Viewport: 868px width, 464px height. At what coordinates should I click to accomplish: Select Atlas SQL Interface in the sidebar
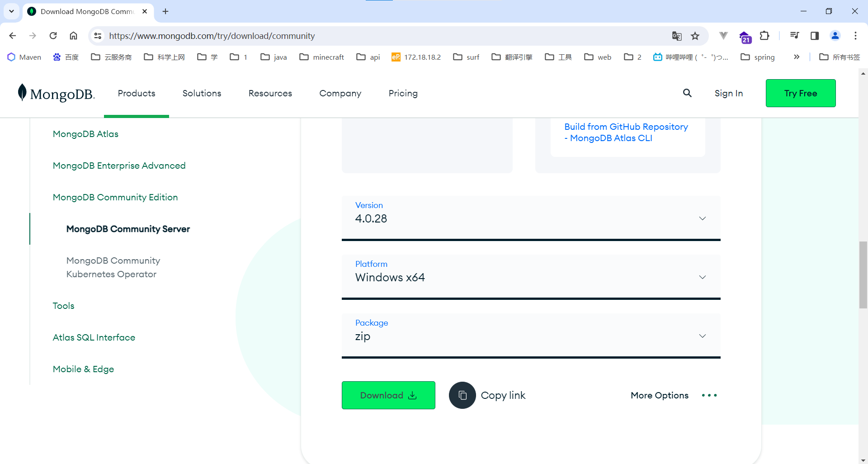point(94,337)
